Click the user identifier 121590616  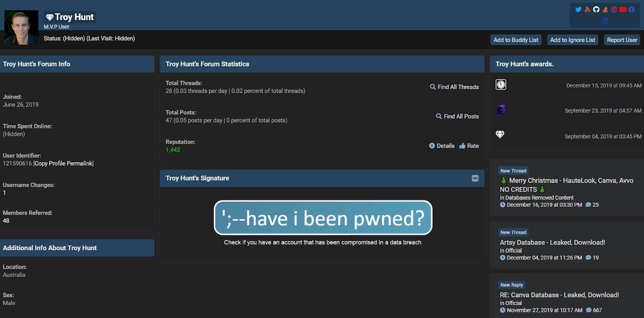coord(17,163)
